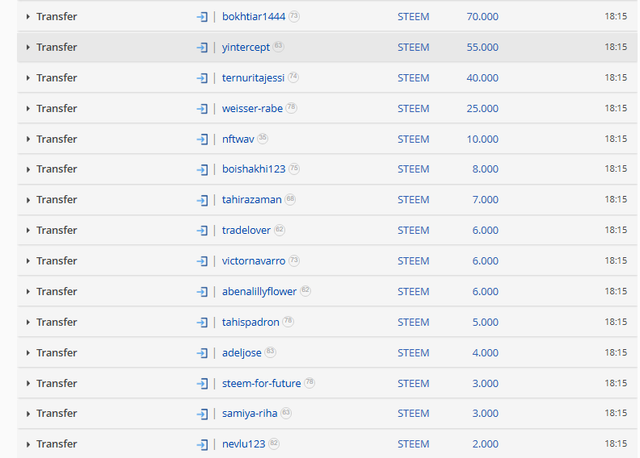Viewport: 640px width, 458px height.
Task: Click incoming transfer icon beside abenalillyflower
Action: (202, 292)
